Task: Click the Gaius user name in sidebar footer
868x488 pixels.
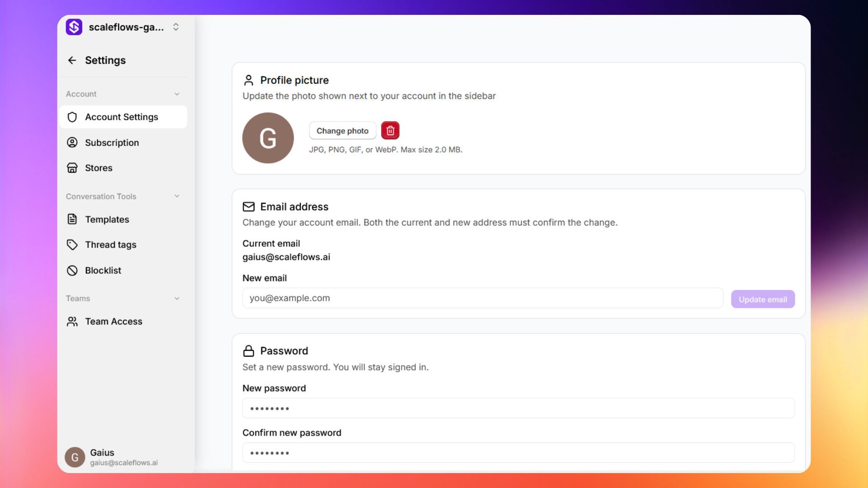Action: point(102,452)
